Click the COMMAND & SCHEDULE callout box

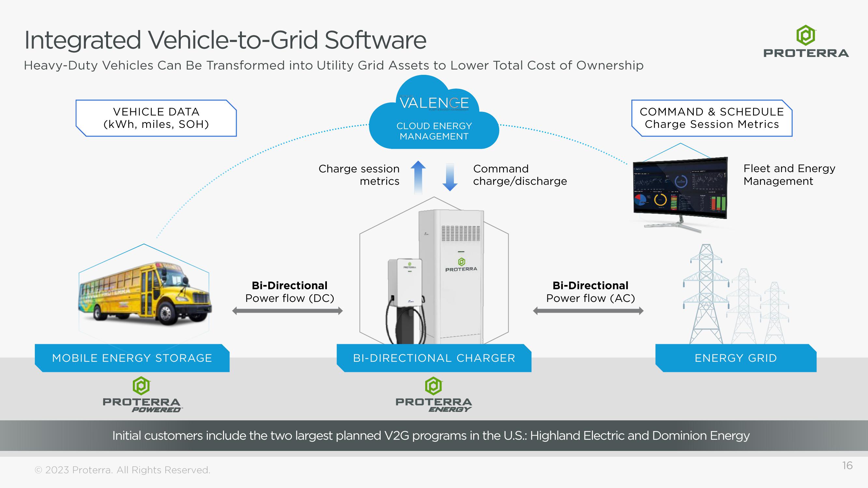point(712,118)
